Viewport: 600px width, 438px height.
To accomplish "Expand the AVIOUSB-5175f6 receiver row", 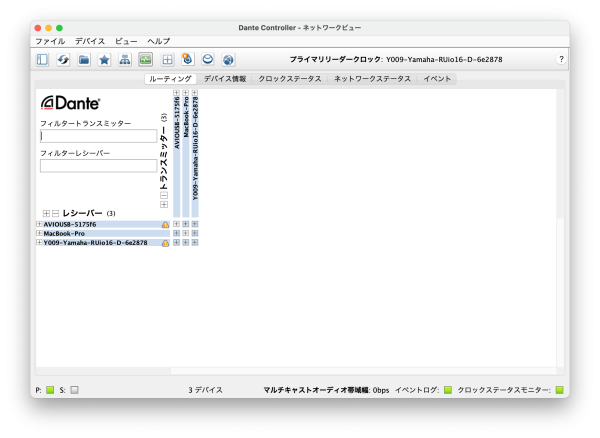I will click(39, 224).
